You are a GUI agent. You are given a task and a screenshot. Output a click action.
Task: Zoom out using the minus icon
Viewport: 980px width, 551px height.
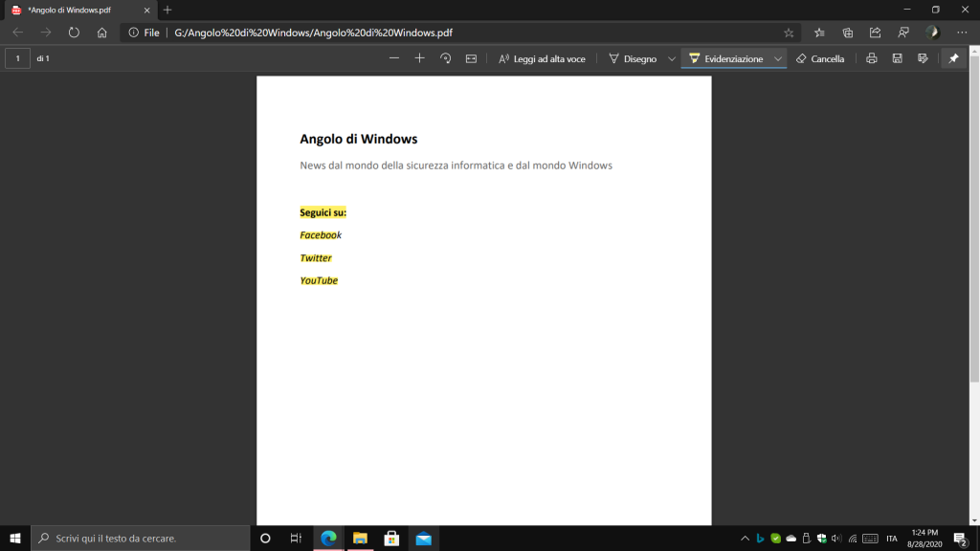[x=394, y=58]
